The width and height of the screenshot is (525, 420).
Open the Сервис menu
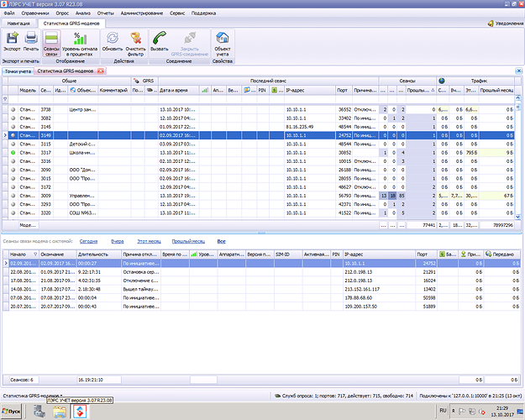pos(177,13)
